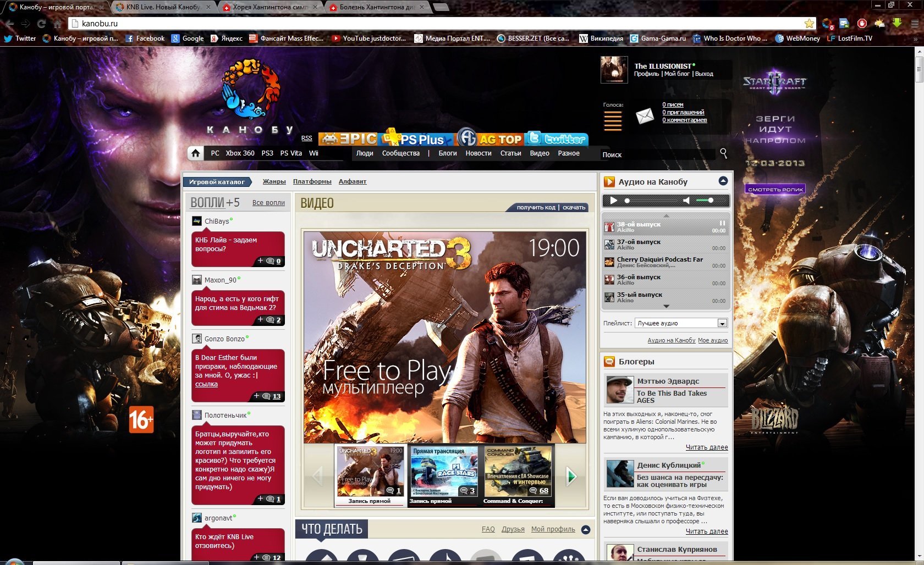Select the PS Vita platform tab
The image size is (924, 565).
291,153
